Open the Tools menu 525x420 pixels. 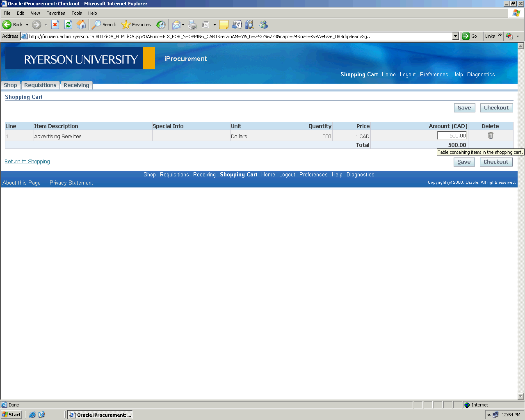76,13
